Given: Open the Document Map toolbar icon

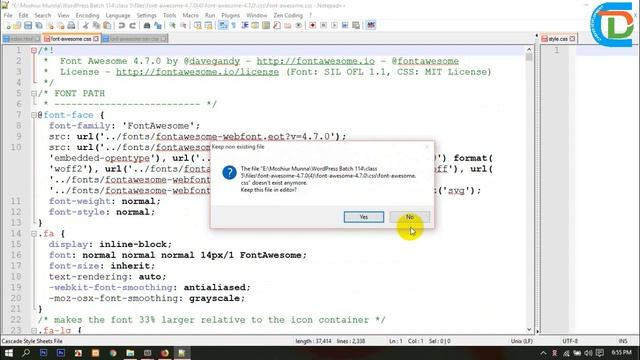Looking at the screenshot, I should click(265, 25).
